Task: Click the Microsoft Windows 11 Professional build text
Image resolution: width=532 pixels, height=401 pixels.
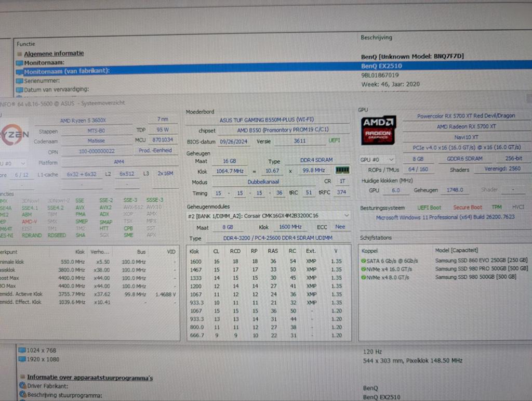Action: pyautogui.click(x=445, y=217)
